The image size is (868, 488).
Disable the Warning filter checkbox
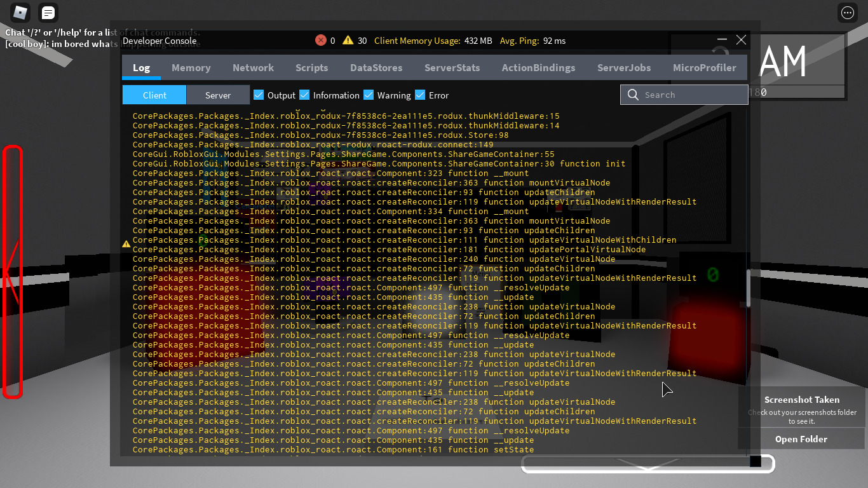[369, 95]
